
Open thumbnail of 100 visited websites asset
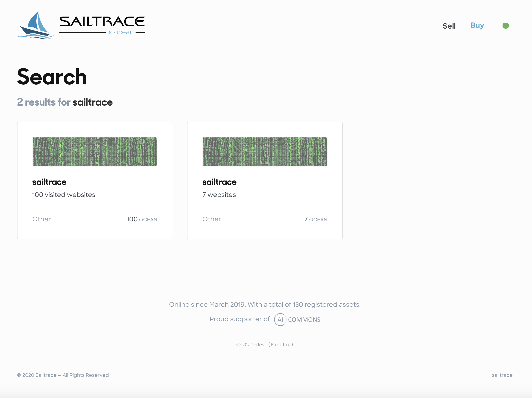point(94,152)
